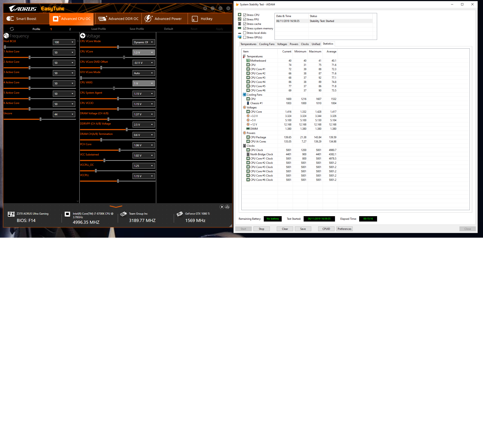Screen dimensions: 483x448
Task: Click the Stability Test: Started log row
Action: [324, 21]
